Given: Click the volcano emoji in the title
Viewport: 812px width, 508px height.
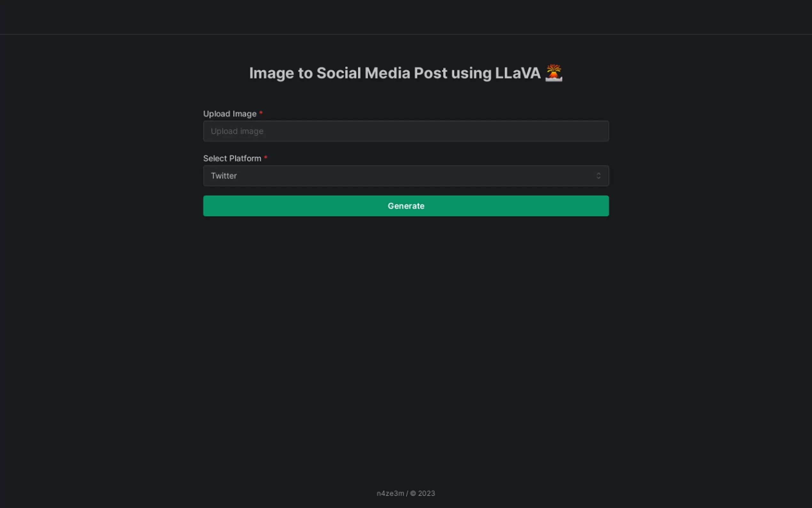Looking at the screenshot, I should [553, 73].
